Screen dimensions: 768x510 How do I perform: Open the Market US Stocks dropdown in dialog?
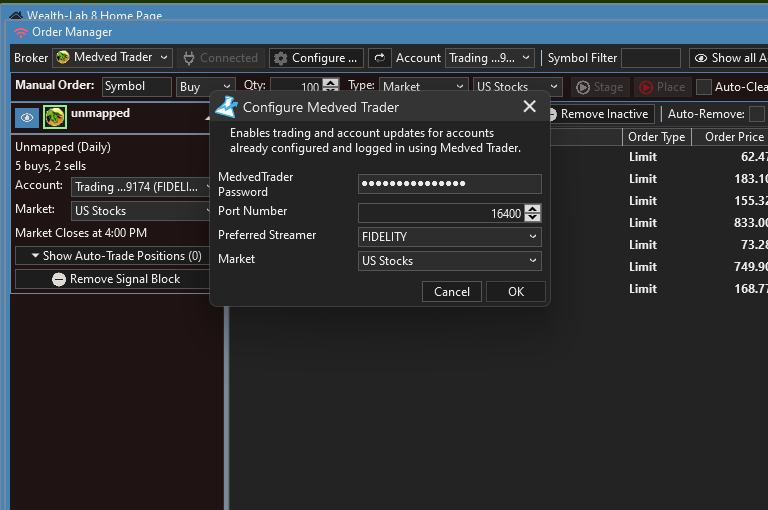pos(449,261)
